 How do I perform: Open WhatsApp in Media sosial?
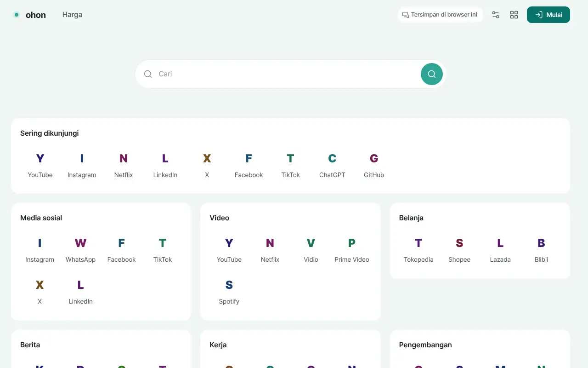(80, 250)
